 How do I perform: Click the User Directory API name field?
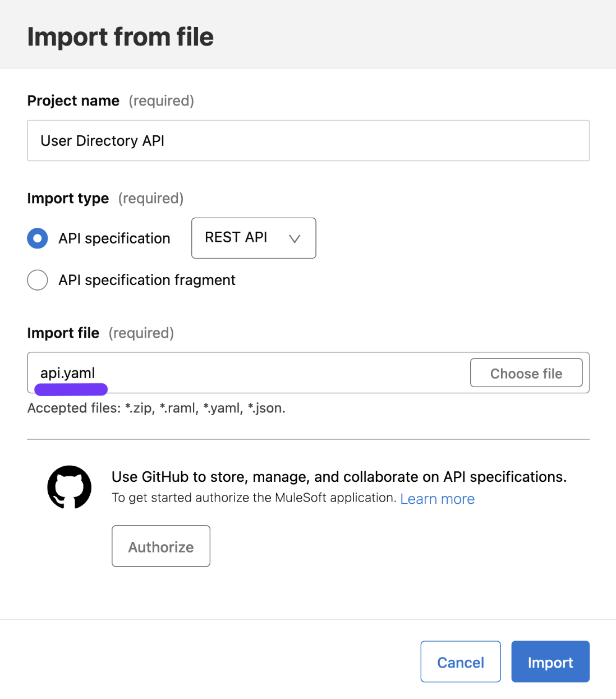point(308,140)
